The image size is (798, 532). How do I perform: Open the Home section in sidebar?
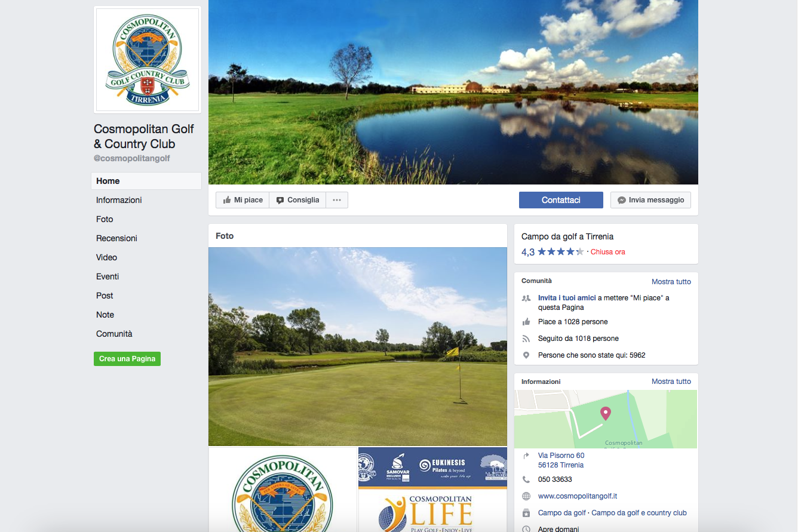click(146, 181)
